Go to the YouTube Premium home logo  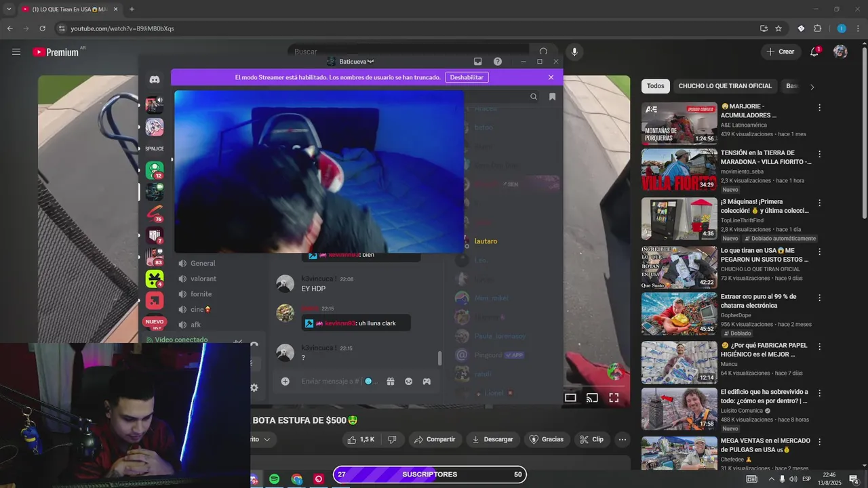tap(56, 52)
